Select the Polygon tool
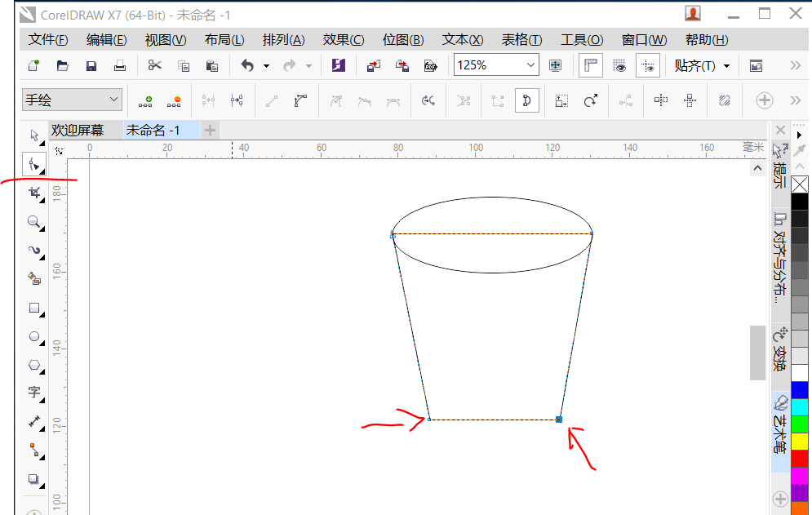812x515 pixels. (34, 366)
